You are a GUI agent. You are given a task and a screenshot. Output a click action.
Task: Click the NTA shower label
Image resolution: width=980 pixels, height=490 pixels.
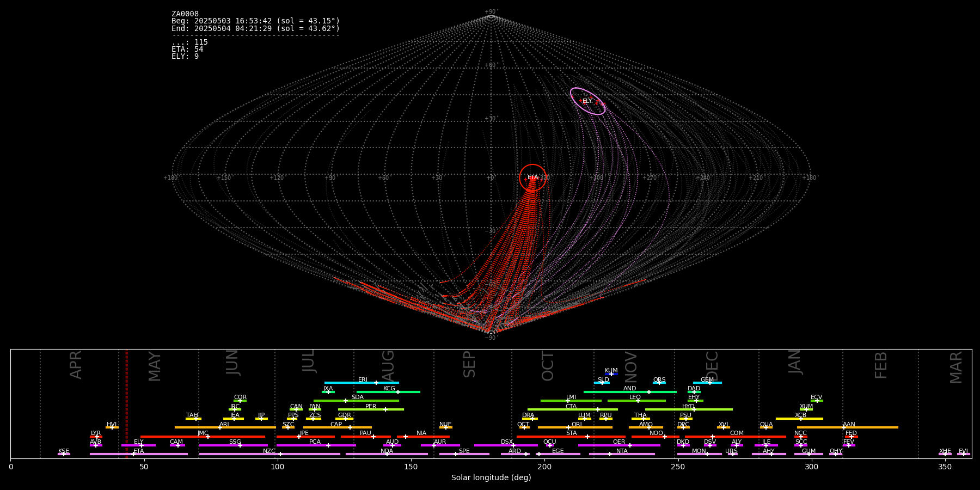(622, 451)
